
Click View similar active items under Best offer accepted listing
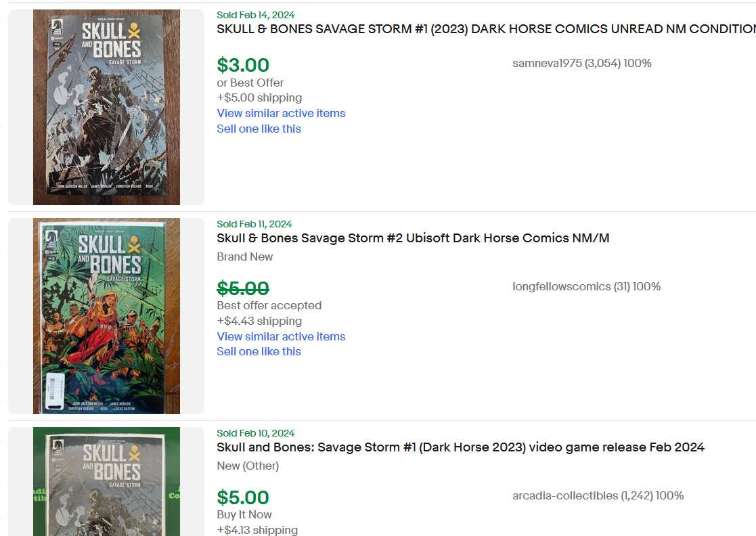pos(281,336)
